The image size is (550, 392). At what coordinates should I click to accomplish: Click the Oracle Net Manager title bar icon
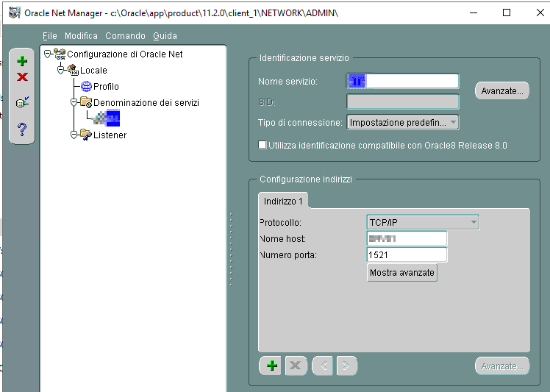15,13
